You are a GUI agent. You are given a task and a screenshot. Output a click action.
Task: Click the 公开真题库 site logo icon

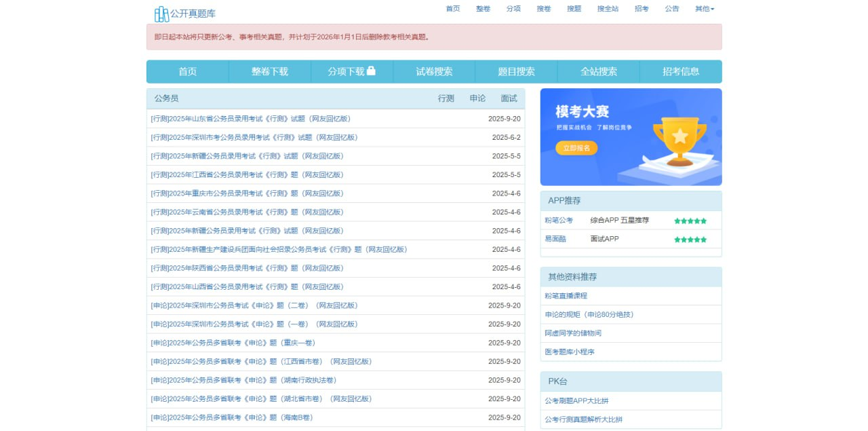tap(161, 14)
